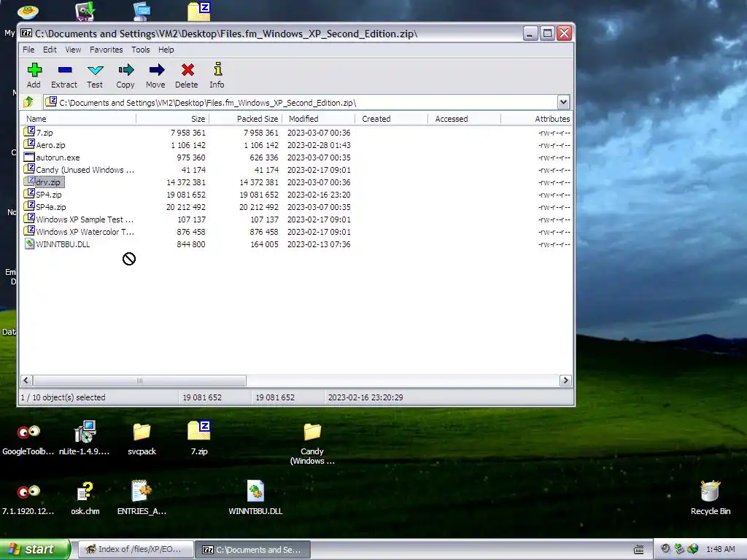747x560 pixels.
Task: Sort by the Created column header
Action: point(391,119)
